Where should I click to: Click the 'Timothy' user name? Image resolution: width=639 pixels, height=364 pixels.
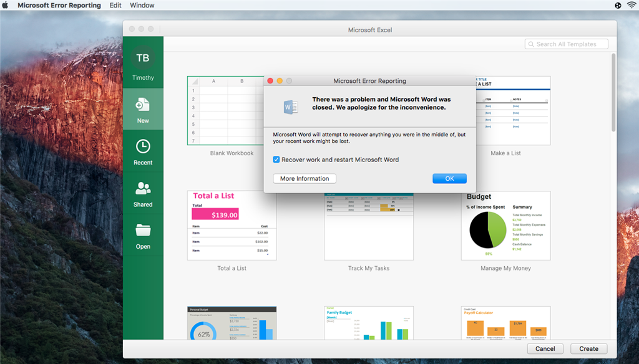tap(143, 77)
